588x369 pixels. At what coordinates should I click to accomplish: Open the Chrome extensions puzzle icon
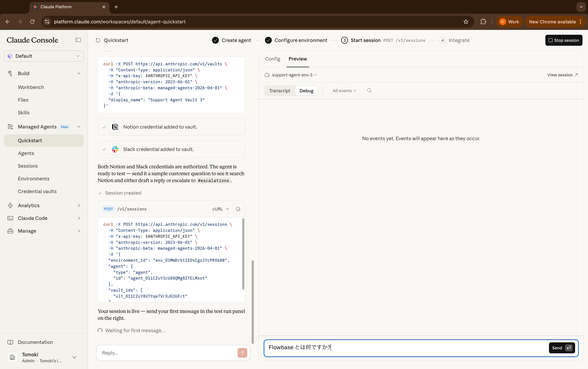483,22
